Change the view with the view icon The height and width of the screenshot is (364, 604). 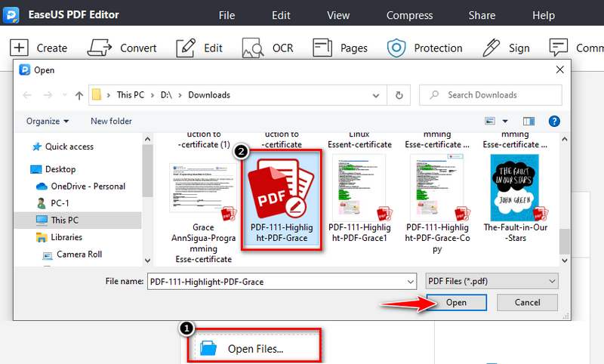[x=490, y=121]
